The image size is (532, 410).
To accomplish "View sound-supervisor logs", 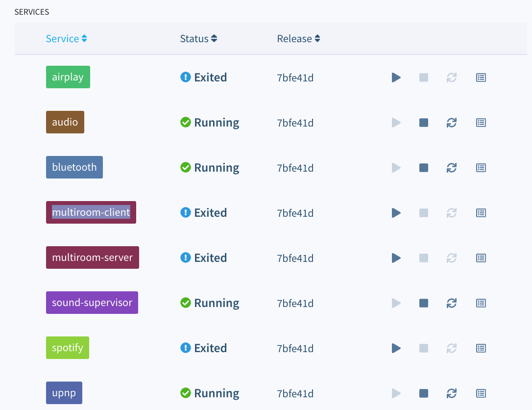I will click(481, 303).
